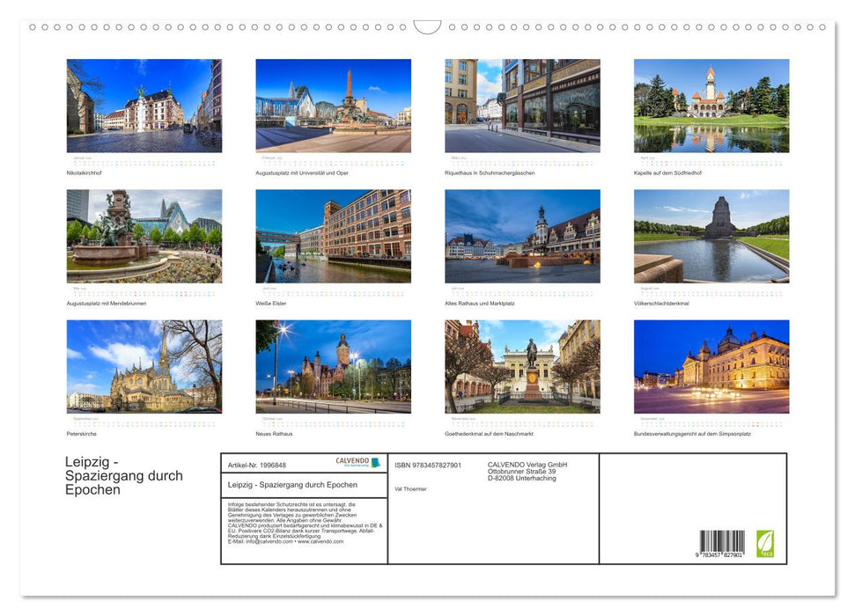Select the Neues Rathaus night photo
The height and width of the screenshot is (616, 855).
tap(333, 366)
